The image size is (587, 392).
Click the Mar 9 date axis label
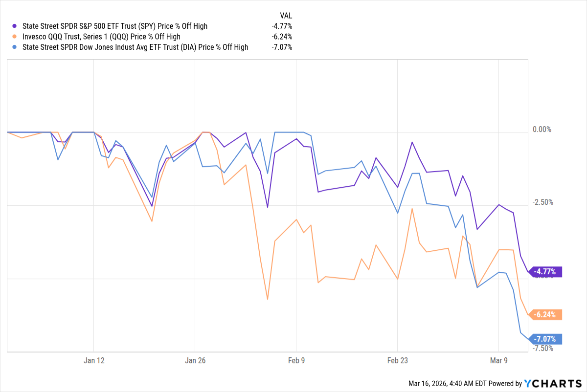click(498, 361)
